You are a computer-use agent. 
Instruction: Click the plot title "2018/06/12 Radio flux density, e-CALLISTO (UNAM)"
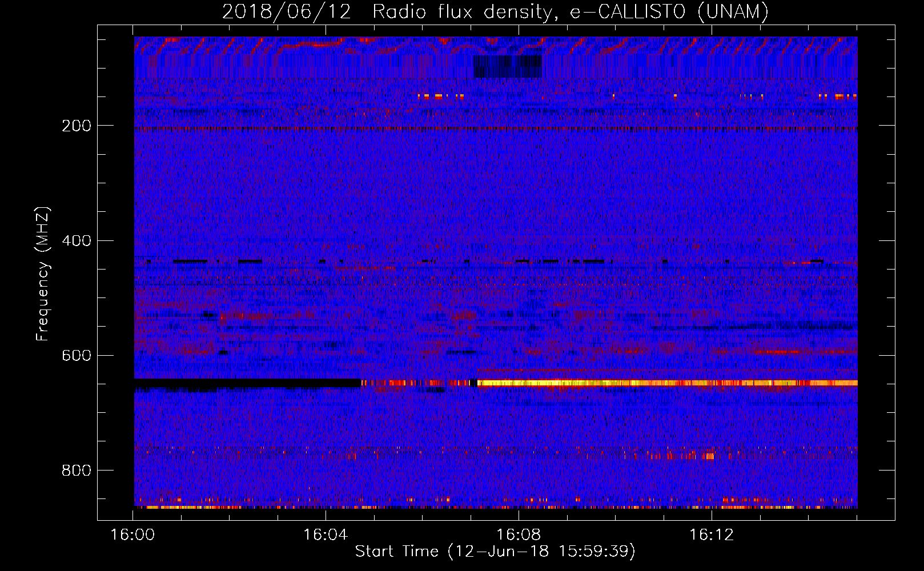(x=496, y=11)
